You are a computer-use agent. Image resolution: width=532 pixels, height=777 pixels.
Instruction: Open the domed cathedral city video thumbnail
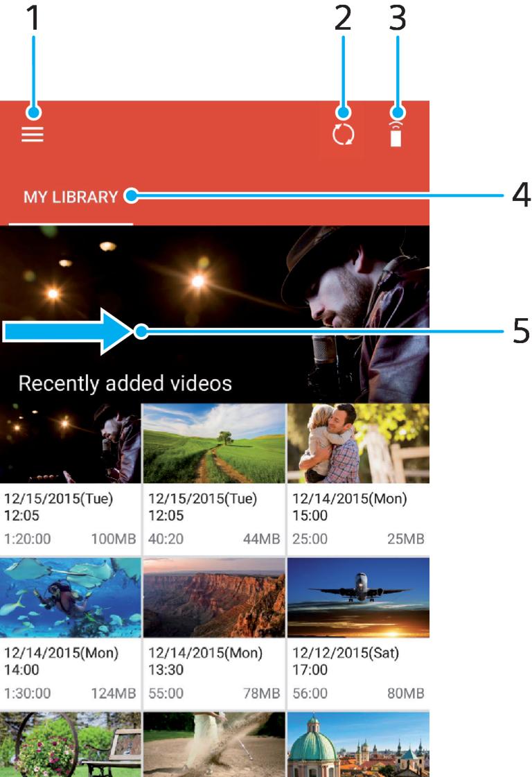click(358, 744)
